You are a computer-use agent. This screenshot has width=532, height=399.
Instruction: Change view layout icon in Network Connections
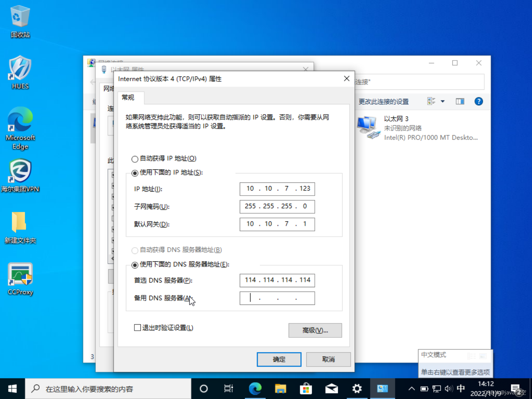pyautogui.click(x=431, y=102)
